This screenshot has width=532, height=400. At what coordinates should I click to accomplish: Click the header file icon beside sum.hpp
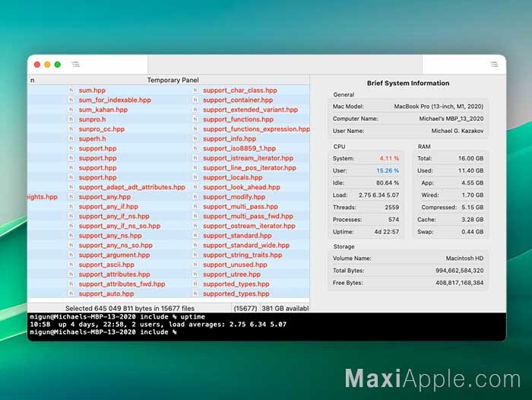(x=71, y=90)
